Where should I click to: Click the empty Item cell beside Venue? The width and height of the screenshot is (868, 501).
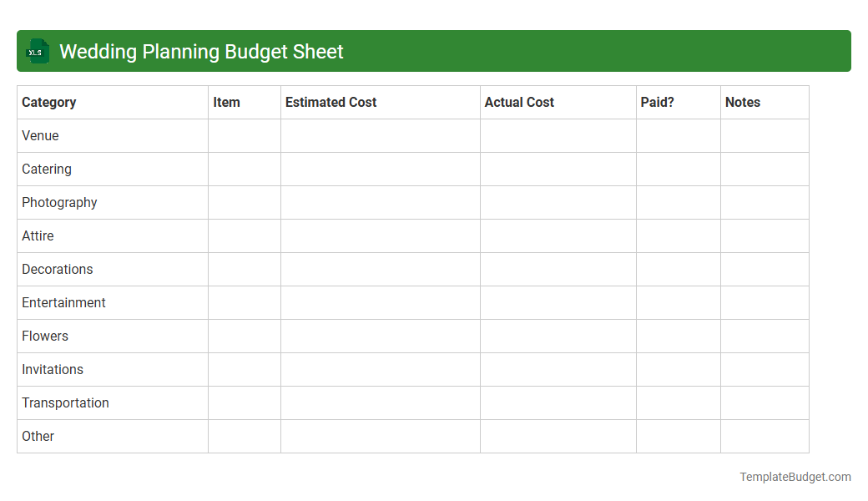click(244, 135)
